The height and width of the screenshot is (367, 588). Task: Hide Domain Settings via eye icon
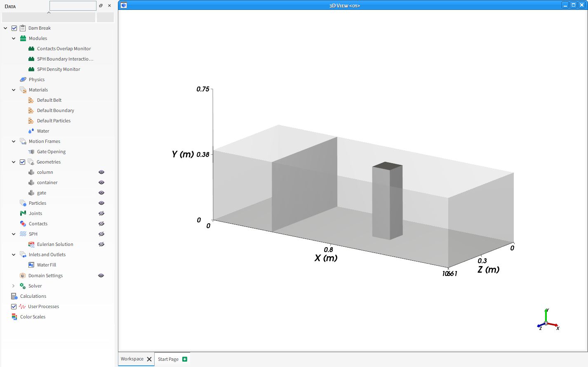pos(101,276)
